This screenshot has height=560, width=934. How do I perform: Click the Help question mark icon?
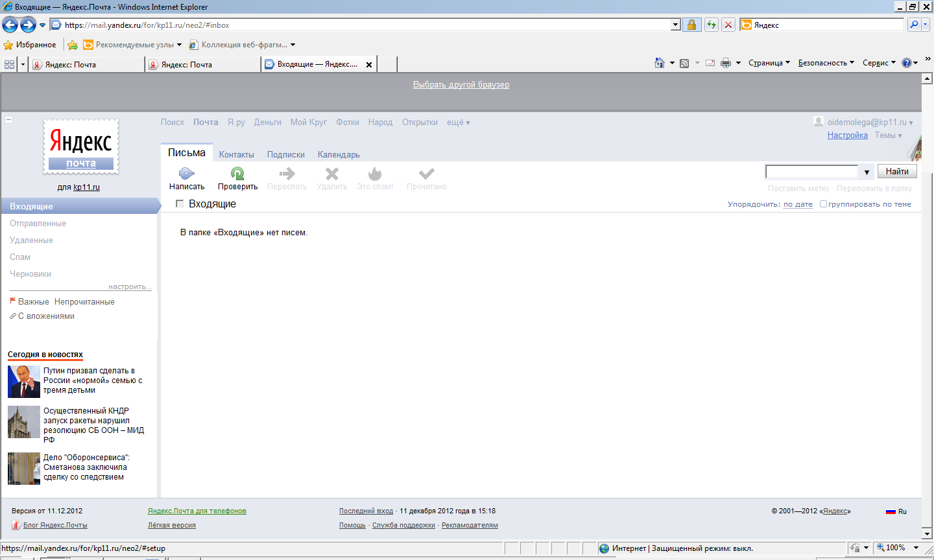coord(907,63)
